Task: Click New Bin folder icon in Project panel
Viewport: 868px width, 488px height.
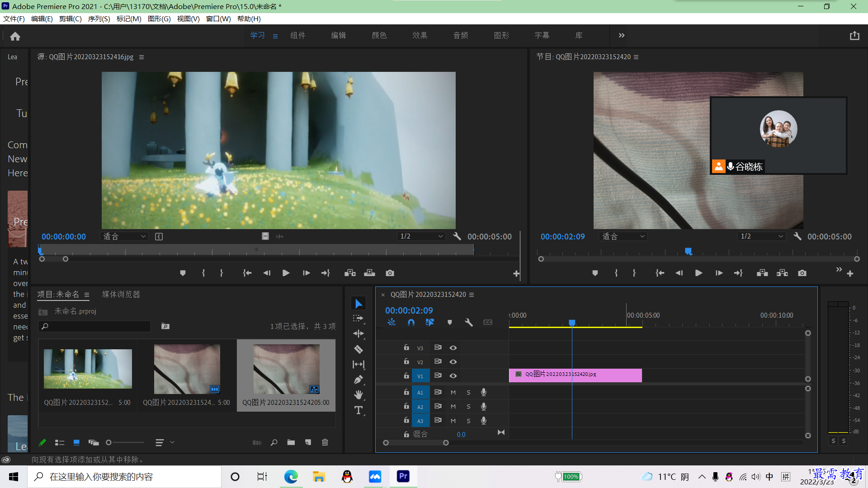Action: [291, 442]
